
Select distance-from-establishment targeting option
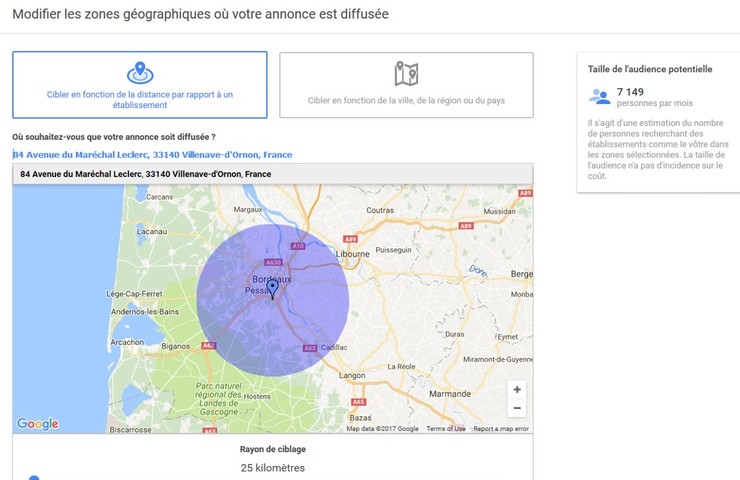140,85
